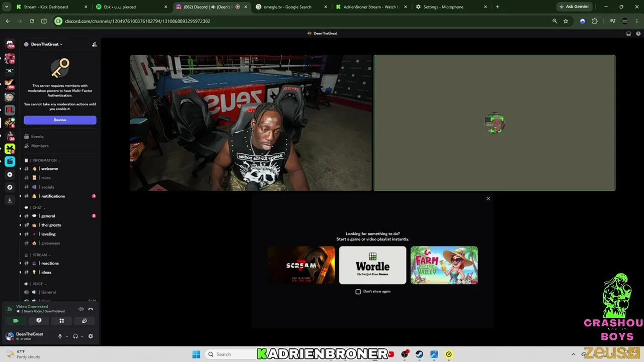Open the reactions channel

pos(50,263)
